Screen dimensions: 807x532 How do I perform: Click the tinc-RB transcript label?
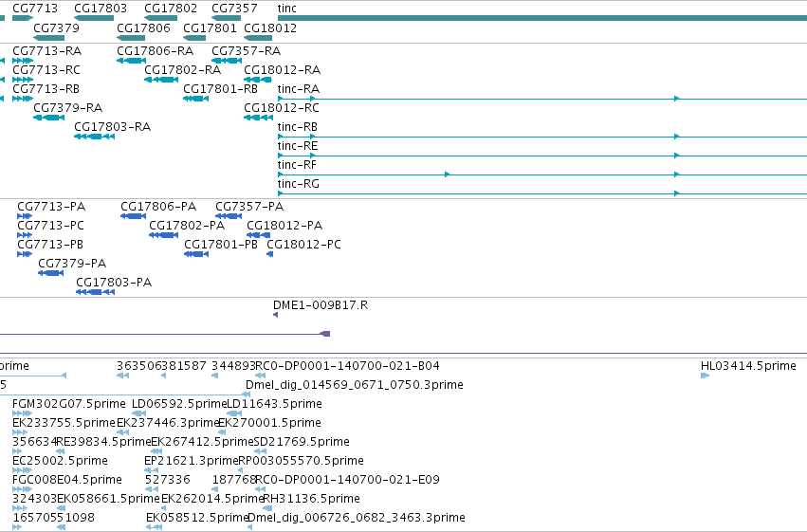pos(298,127)
